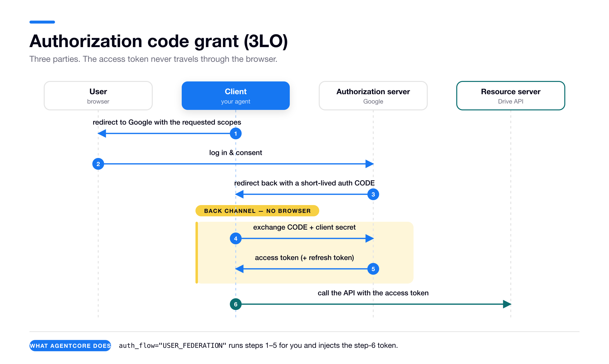Click the step 2 circle marker

coord(98,164)
